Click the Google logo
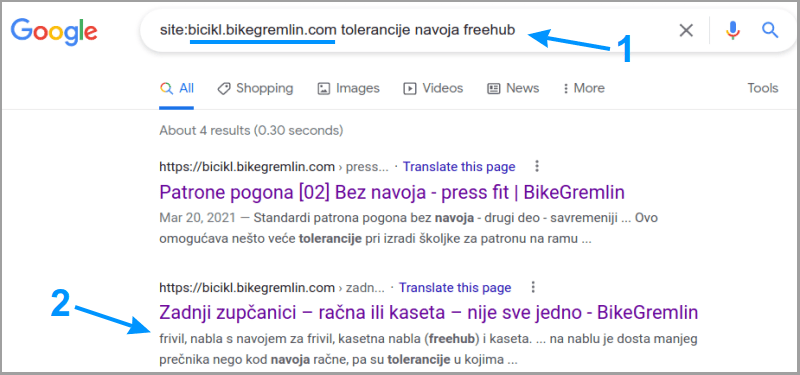 (x=54, y=32)
